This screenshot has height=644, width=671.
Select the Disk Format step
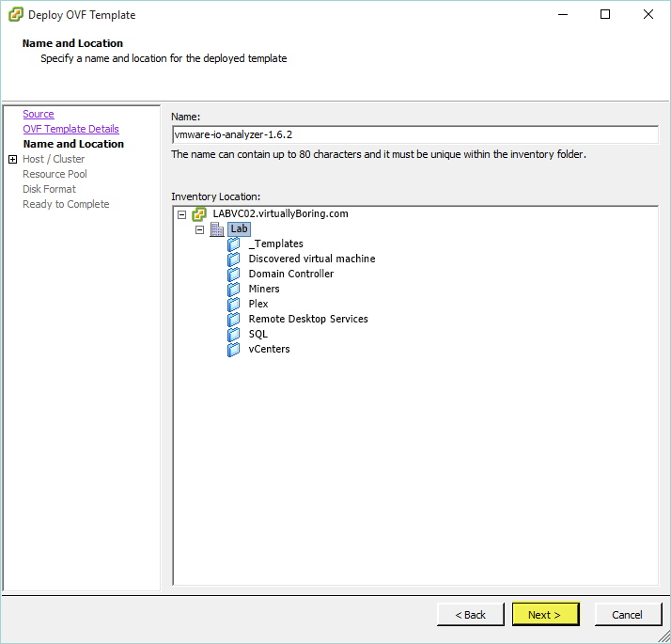(x=49, y=189)
